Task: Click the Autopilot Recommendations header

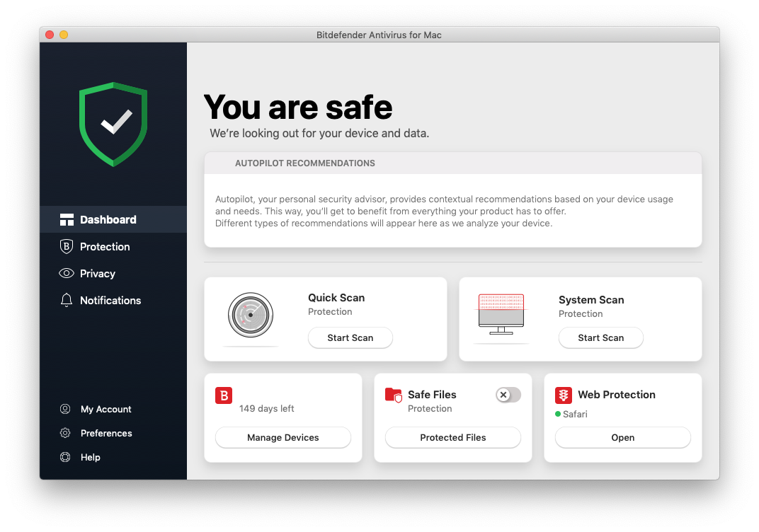Action: click(x=305, y=163)
